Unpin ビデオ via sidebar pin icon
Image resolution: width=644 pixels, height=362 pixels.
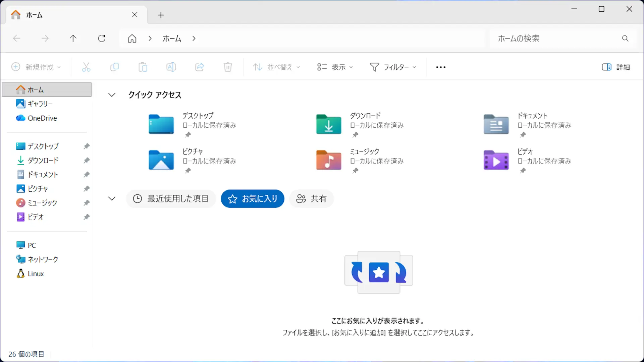(x=87, y=217)
